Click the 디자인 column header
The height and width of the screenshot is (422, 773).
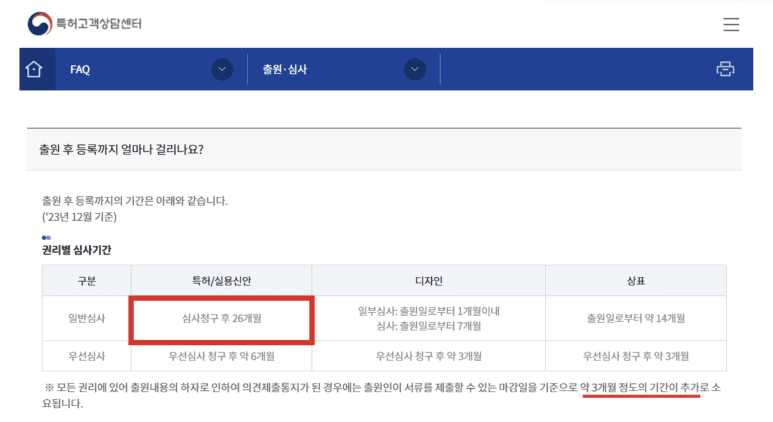pyautogui.click(x=428, y=281)
